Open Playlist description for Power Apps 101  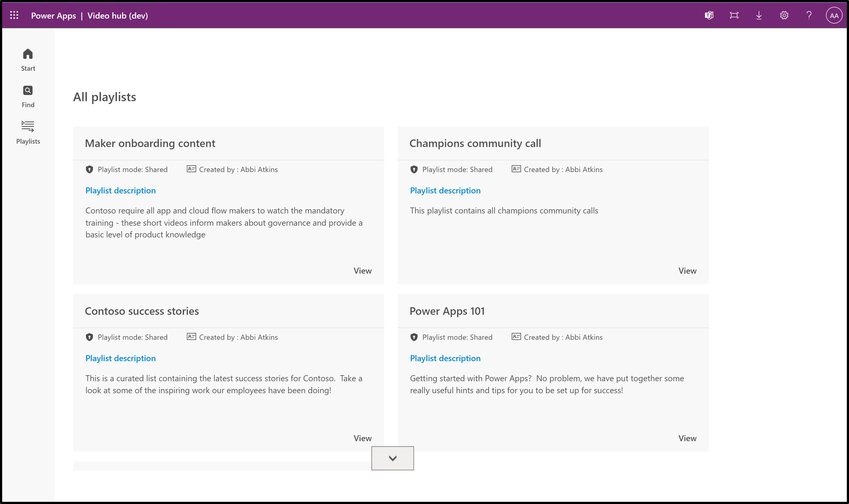coord(444,358)
